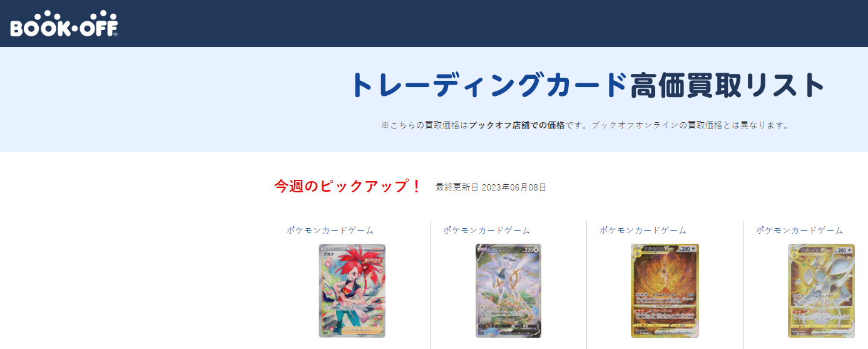Open the Arceus V 220 HP card image
Image resolution: width=868 pixels, height=349 pixels.
(x=508, y=291)
